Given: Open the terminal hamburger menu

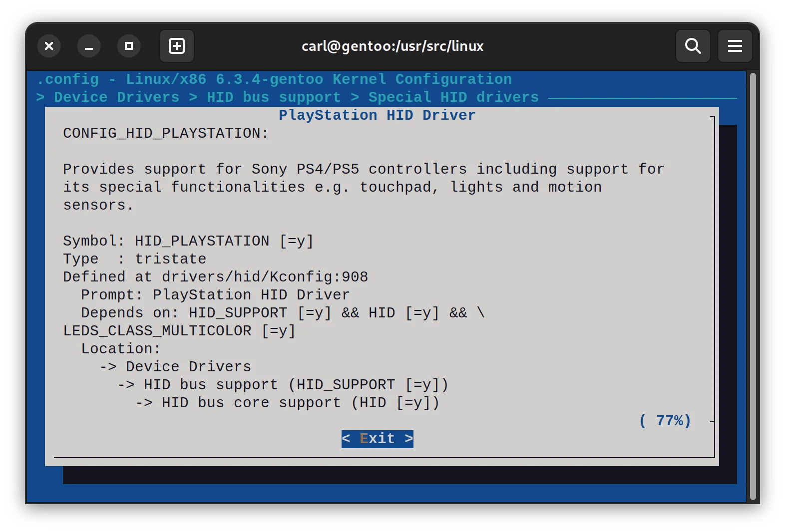Looking at the screenshot, I should (x=735, y=46).
